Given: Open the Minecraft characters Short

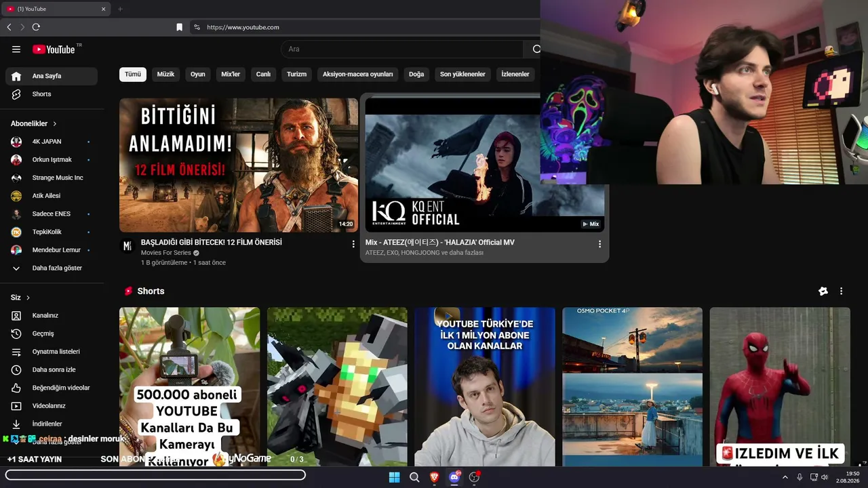Looking at the screenshot, I should pos(337,387).
